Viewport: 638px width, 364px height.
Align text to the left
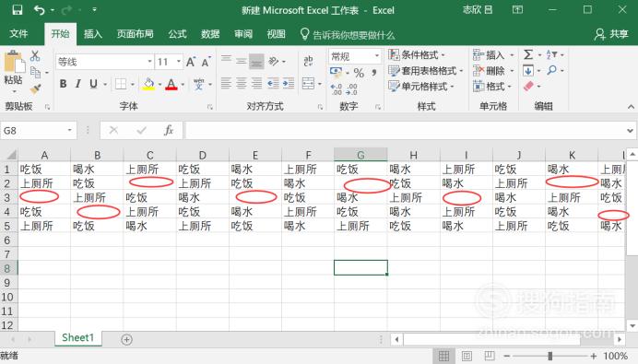pyautogui.click(x=226, y=83)
